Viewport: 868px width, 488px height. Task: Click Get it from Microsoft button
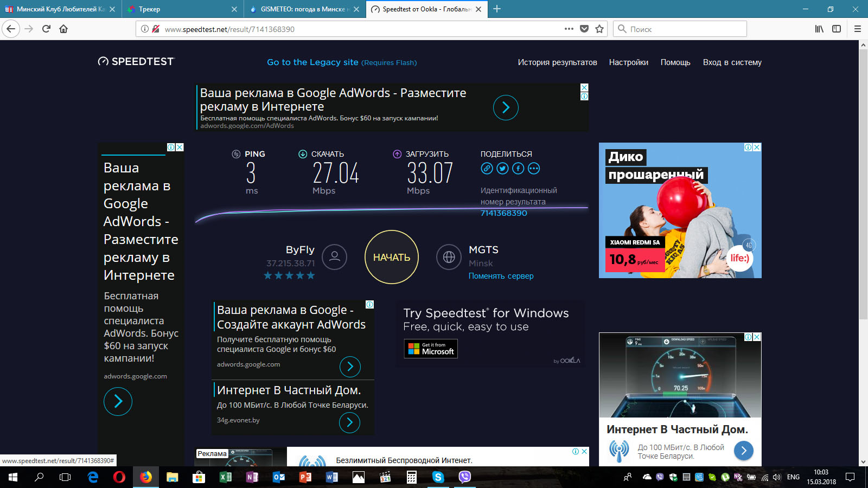[431, 349]
